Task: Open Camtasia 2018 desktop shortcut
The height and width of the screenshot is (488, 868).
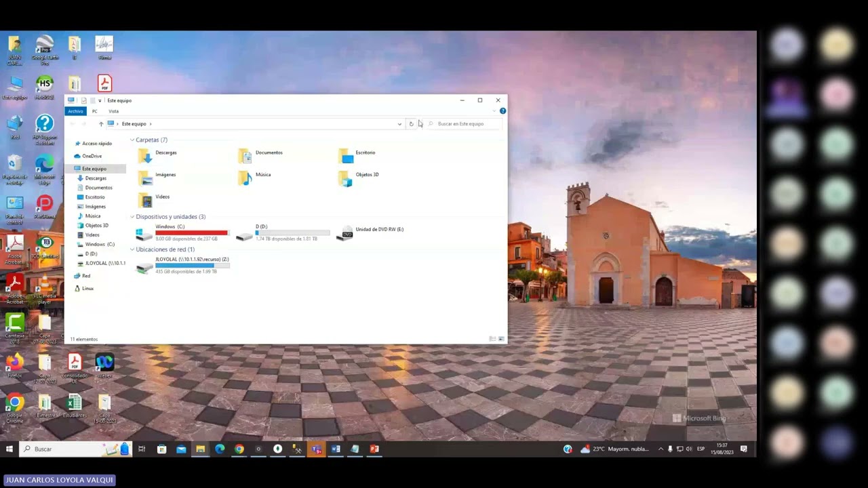Action: 15,329
